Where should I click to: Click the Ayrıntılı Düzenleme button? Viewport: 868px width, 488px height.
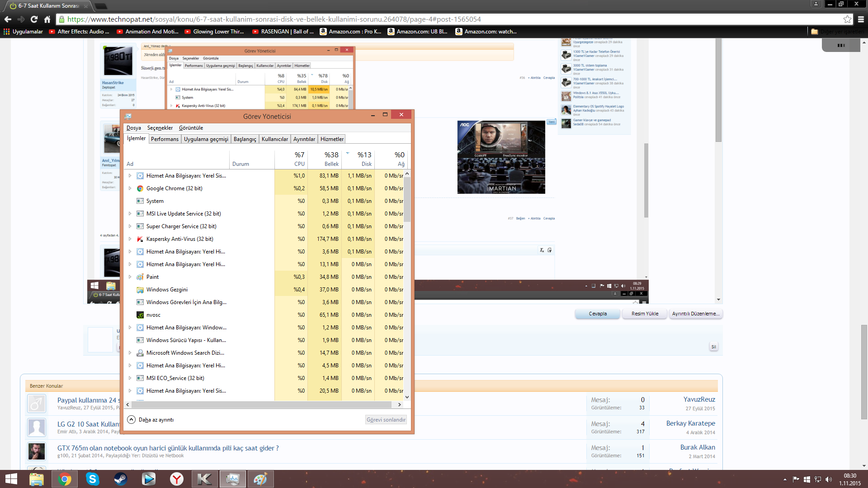tap(695, 314)
